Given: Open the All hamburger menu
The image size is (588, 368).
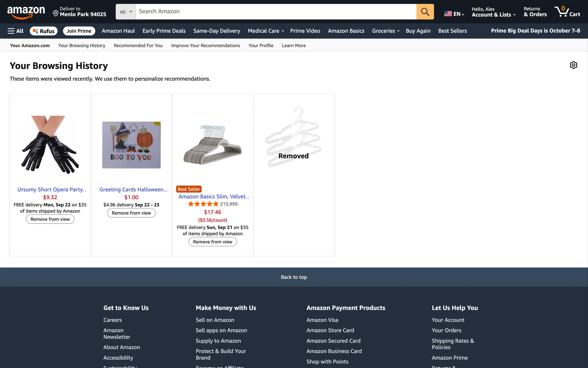Looking at the screenshot, I should tap(16, 31).
